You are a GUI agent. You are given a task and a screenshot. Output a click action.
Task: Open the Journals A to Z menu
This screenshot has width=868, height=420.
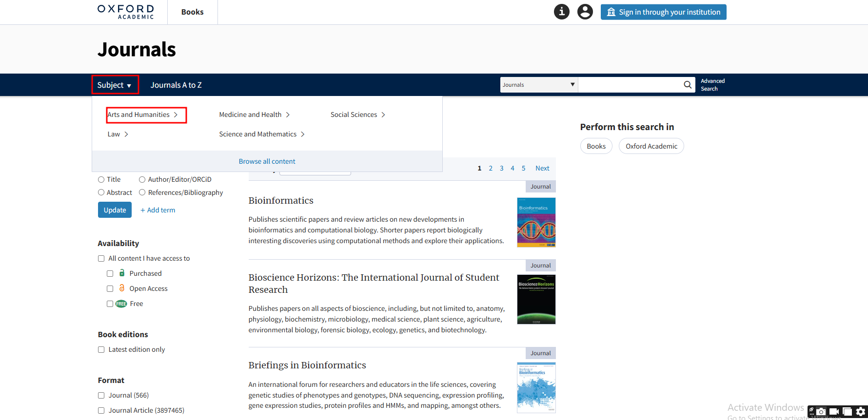pyautogui.click(x=176, y=85)
